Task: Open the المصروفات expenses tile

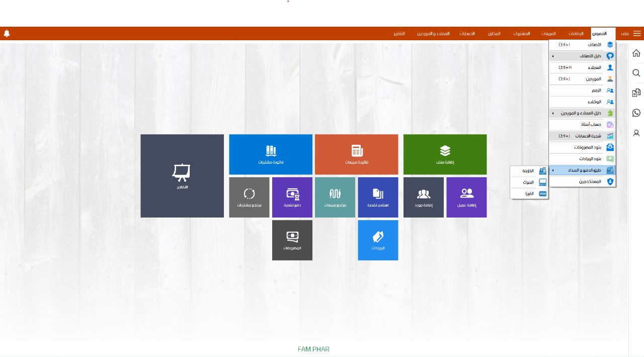Action: (292, 240)
